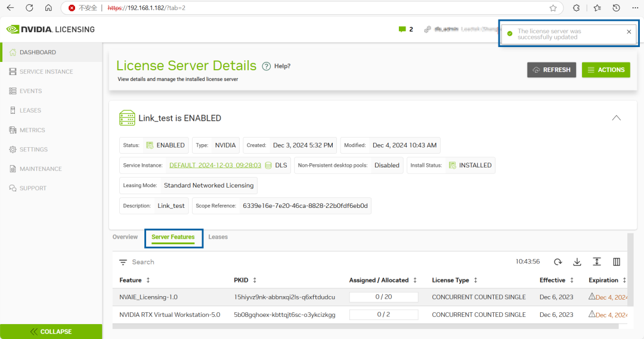Click the 0 / 2 allocation bar
The height and width of the screenshot is (339, 644).
pyautogui.click(x=383, y=315)
